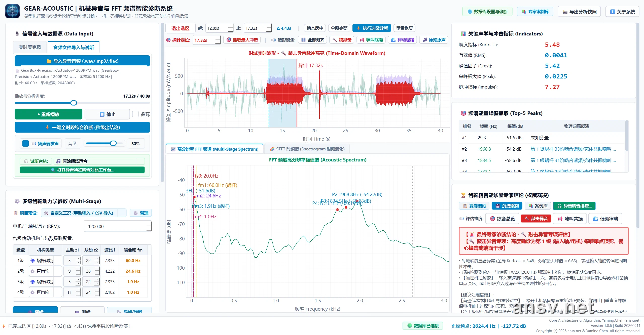Switch to the 实时麦克风 tab
The height and width of the screenshot is (335, 644).
(30, 47)
